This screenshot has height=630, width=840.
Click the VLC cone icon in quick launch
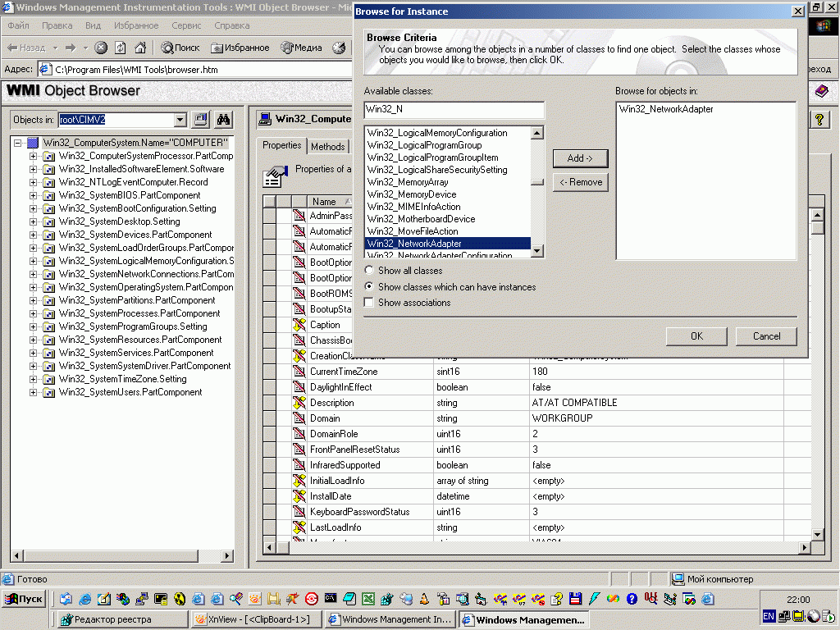424,599
